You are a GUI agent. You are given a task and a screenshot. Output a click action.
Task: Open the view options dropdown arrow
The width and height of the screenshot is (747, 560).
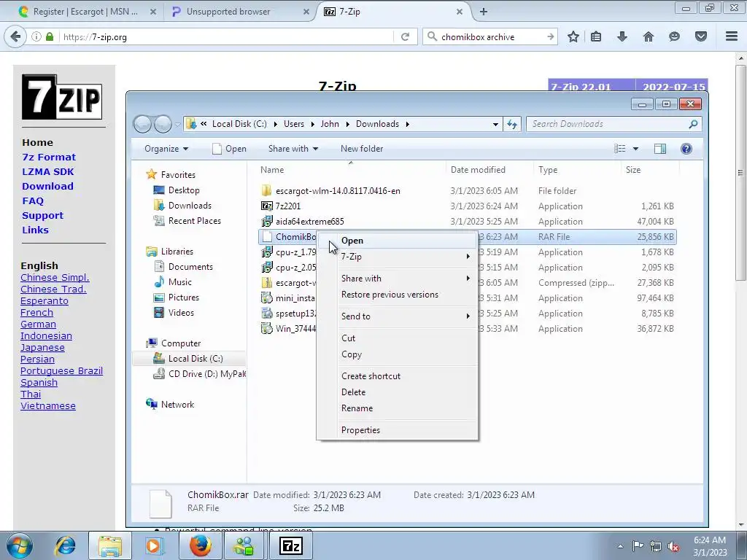[x=635, y=149]
